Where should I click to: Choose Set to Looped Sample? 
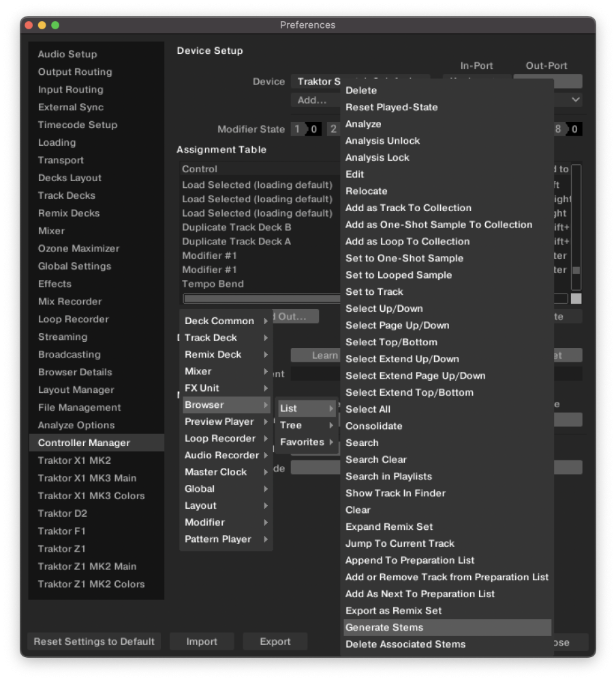[447, 275]
